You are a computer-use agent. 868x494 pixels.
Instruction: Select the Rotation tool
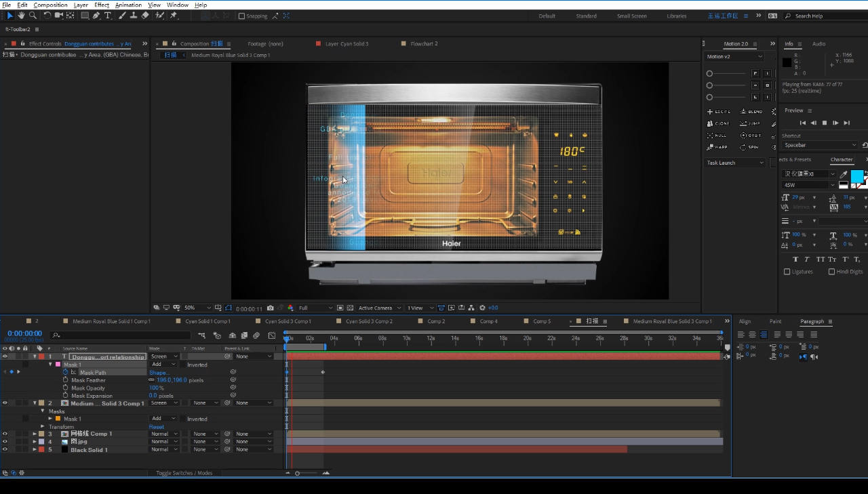[x=47, y=16]
